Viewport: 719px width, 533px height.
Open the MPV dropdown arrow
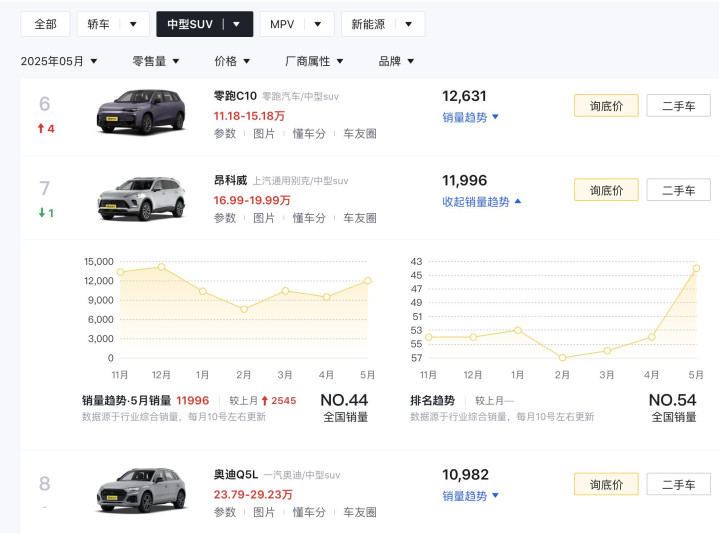click(x=317, y=24)
